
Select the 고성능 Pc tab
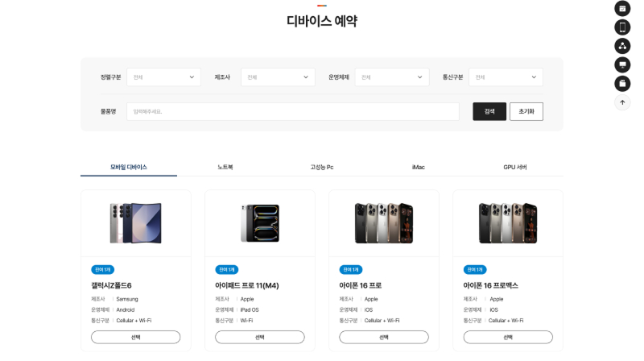click(322, 167)
